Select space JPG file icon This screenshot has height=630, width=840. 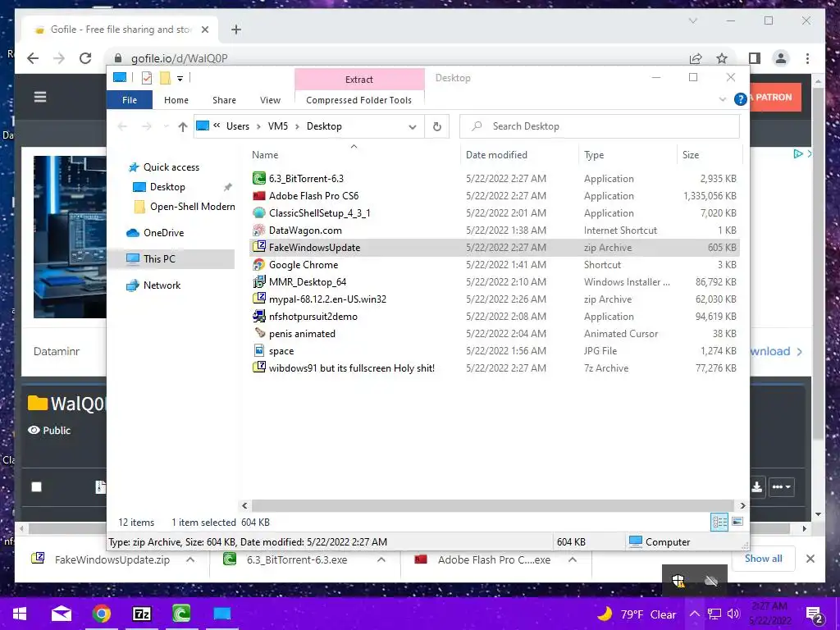(x=259, y=351)
